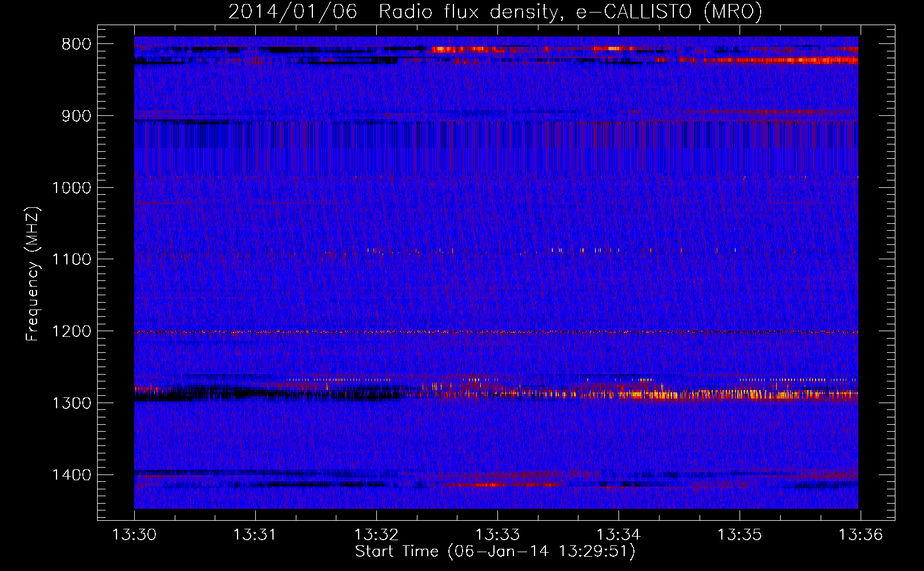This screenshot has width=924, height=571.
Task: Click the 13:36 time tick label
Action: pos(861,534)
